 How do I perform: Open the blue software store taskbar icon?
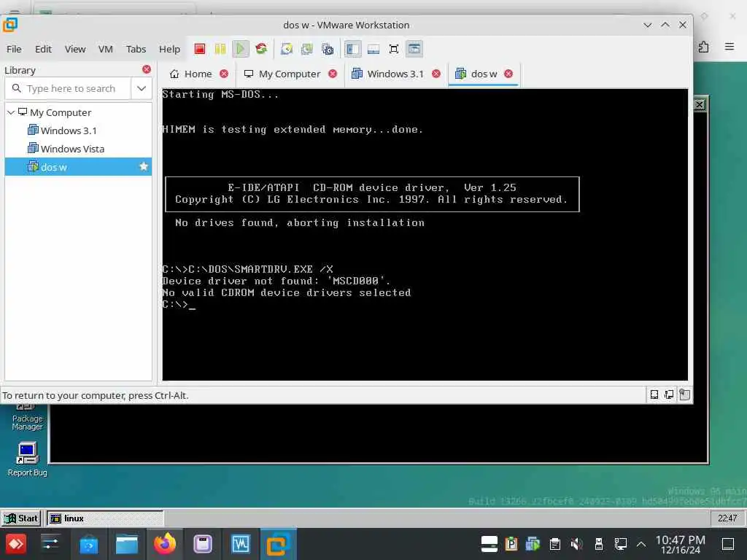pos(88,544)
